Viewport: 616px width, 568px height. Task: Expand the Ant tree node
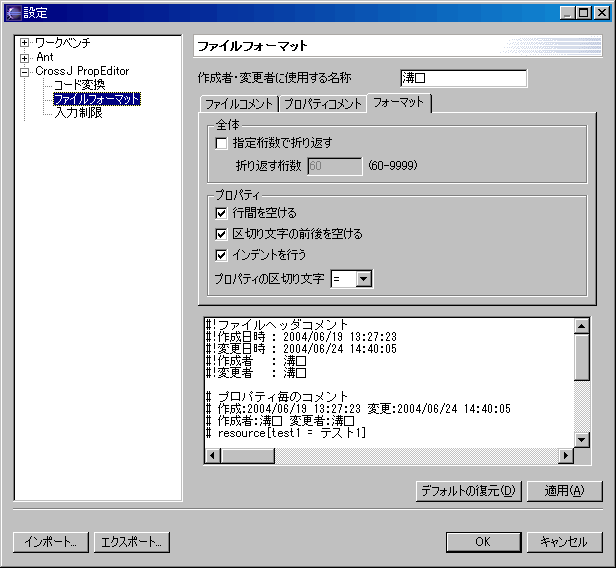point(24,58)
